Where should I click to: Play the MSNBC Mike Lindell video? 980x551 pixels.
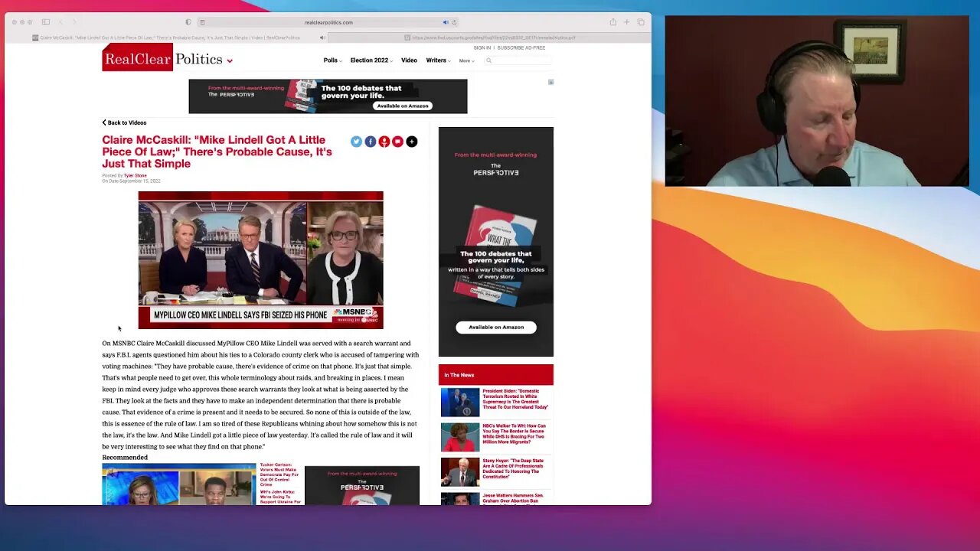(260, 260)
